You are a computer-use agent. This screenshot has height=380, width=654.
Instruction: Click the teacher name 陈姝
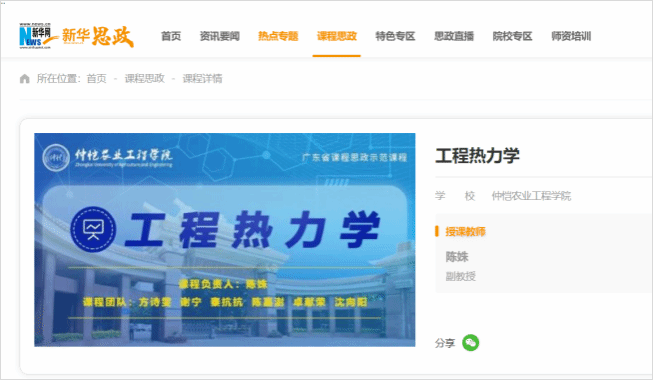(457, 257)
